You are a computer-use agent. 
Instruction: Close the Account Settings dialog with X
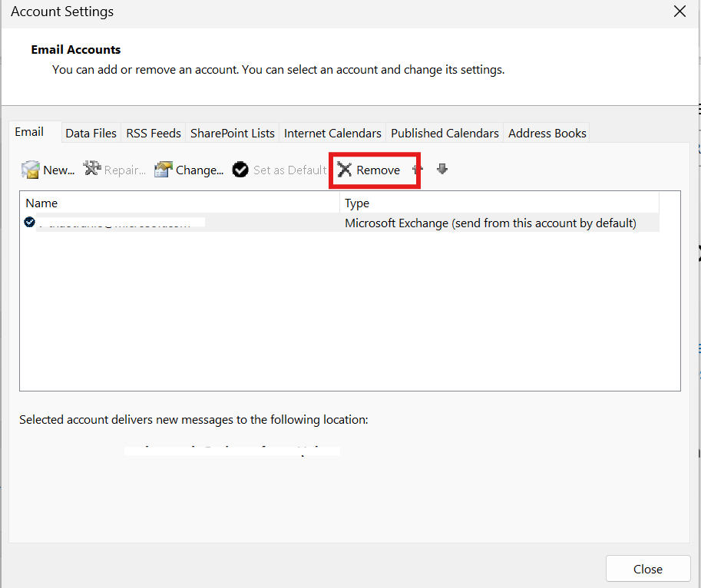point(680,12)
